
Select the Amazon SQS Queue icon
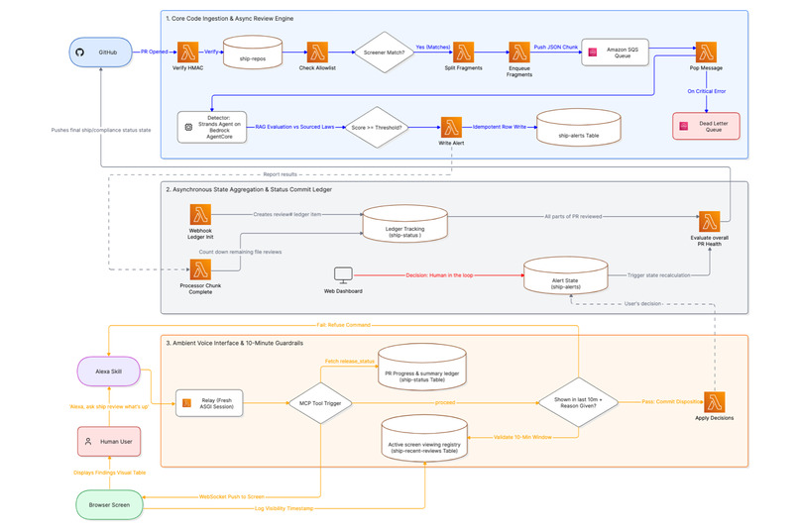593,53
